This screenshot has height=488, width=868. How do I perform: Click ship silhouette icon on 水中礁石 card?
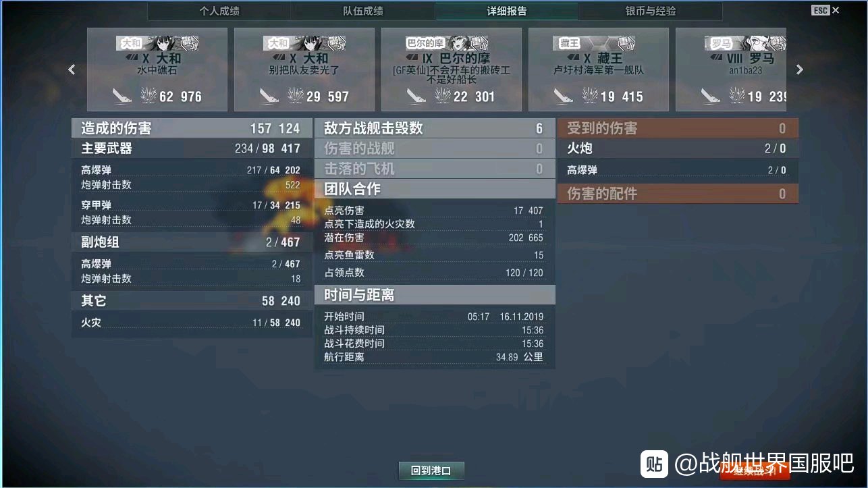tap(122, 97)
